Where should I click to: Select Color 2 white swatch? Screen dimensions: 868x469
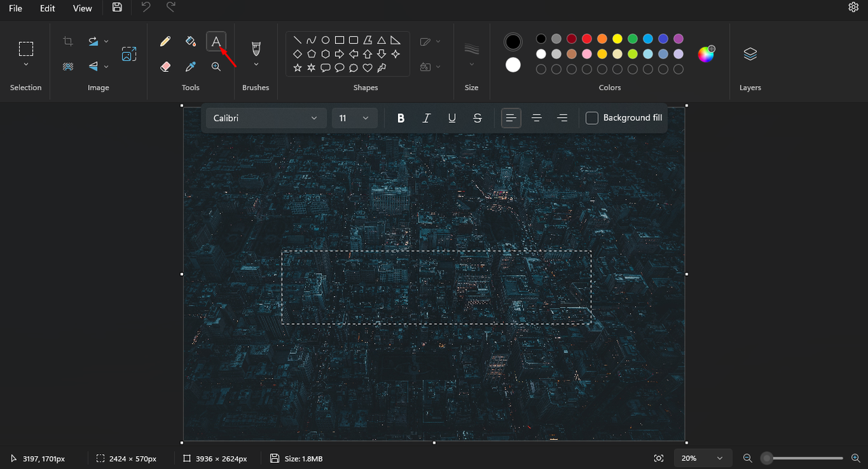tap(513, 65)
